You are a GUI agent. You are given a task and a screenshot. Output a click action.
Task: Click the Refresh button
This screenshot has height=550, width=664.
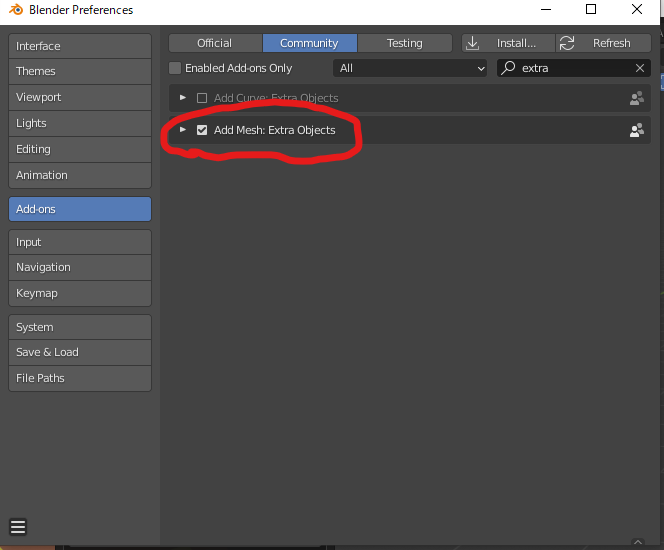[603, 43]
